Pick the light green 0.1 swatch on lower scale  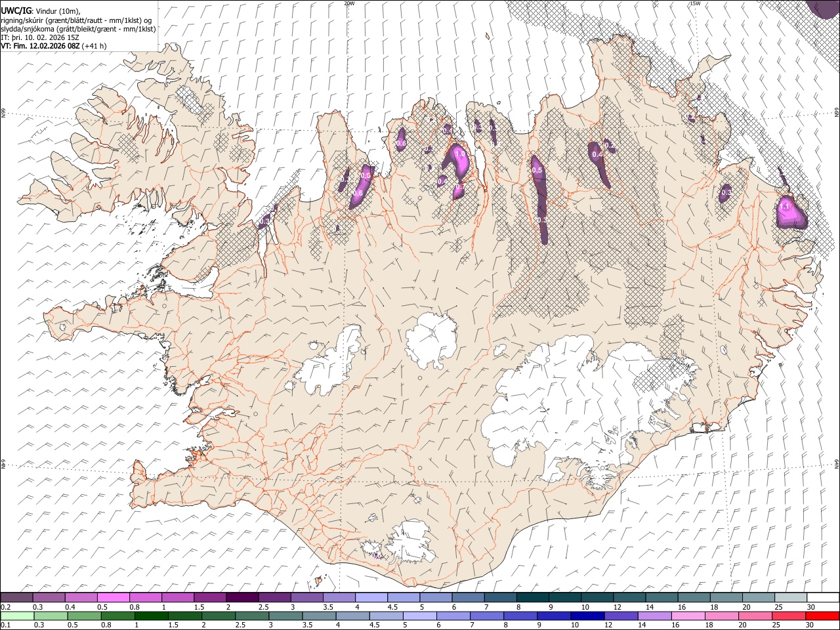tap(17, 616)
